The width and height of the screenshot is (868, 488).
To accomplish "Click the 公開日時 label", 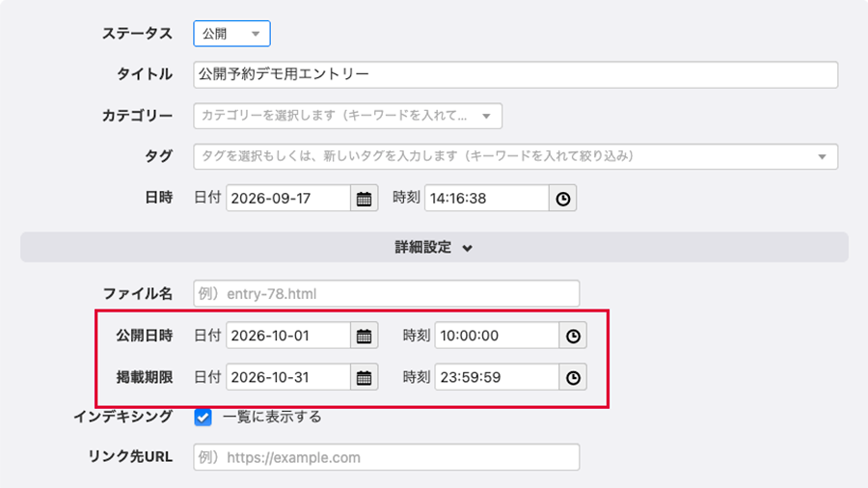I will [x=144, y=336].
